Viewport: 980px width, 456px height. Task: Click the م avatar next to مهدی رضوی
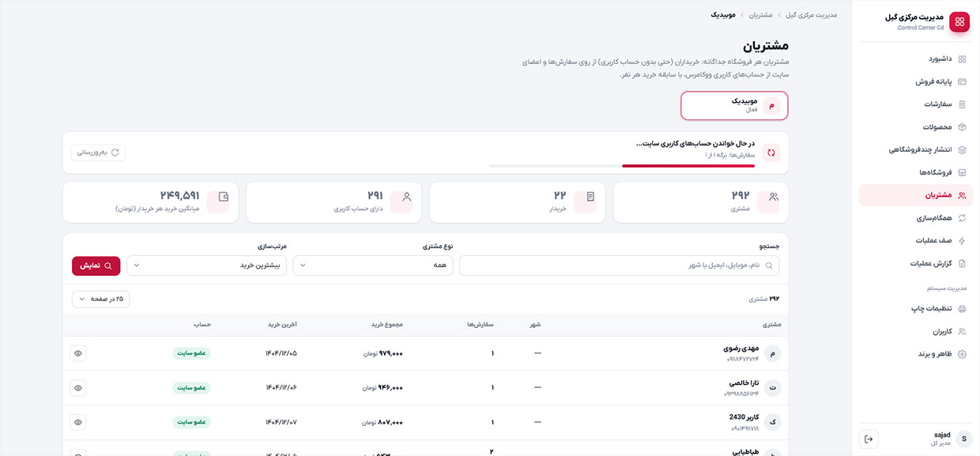tap(772, 353)
